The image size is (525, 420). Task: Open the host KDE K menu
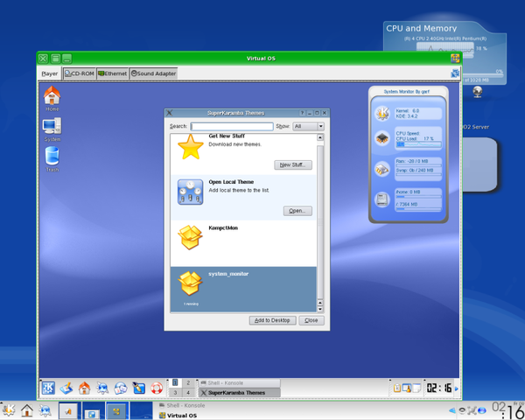(x=9, y=410)
